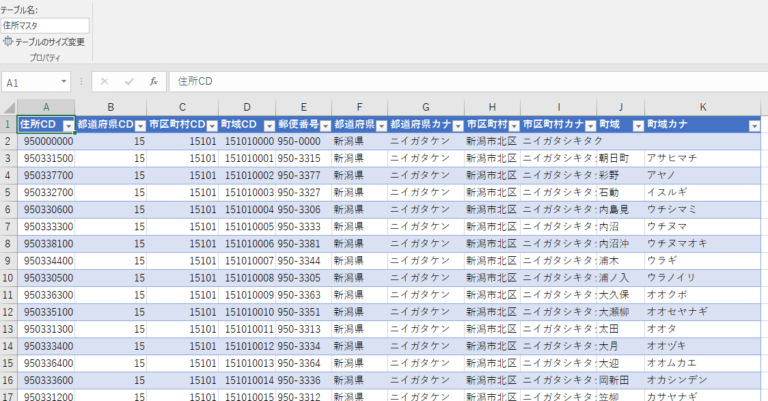Open filter dropdown for 市区町村CD column
This screenshot has height=401, width=768.
coord(212,126)
